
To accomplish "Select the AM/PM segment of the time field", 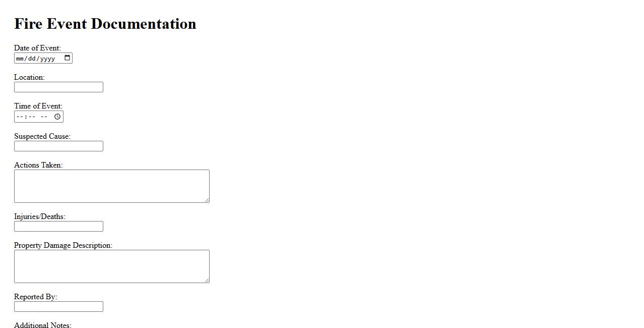I will pyautogui.click(x=44, y=117).
